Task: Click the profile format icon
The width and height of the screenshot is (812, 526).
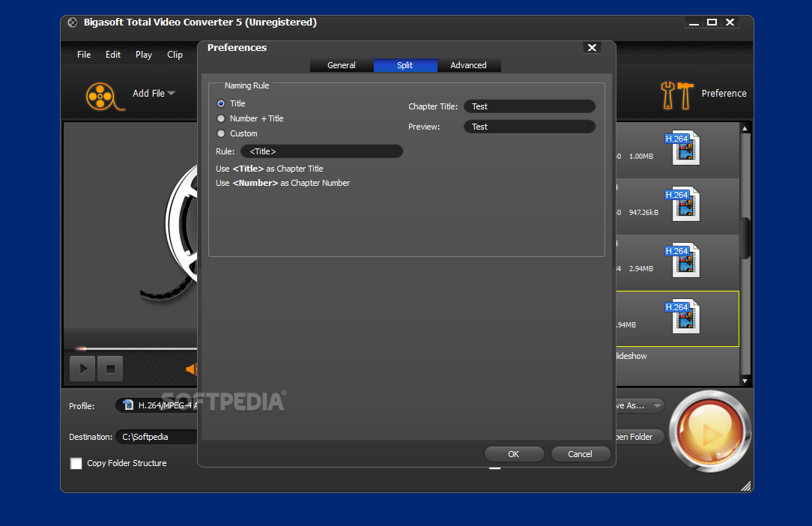Action: click(128, 405)
